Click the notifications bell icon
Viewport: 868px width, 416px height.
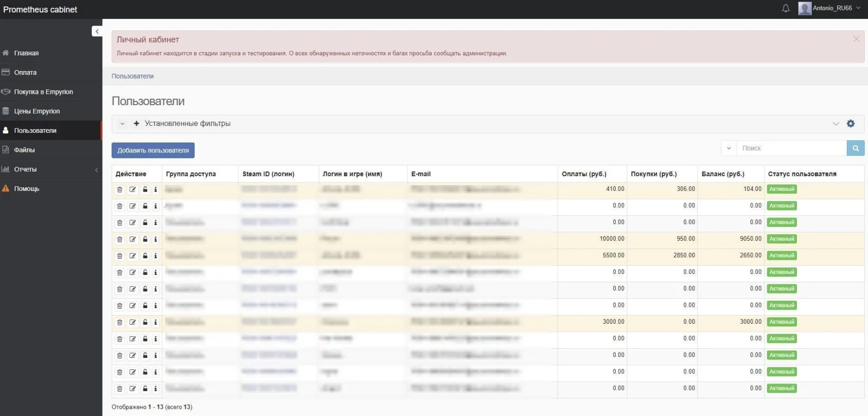[x=786, y=9]
